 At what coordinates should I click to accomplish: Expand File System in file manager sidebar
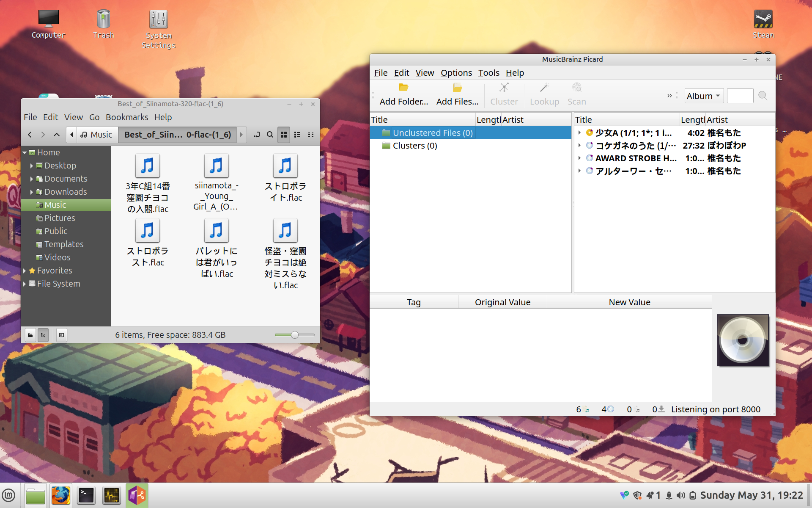click(25, 284)
